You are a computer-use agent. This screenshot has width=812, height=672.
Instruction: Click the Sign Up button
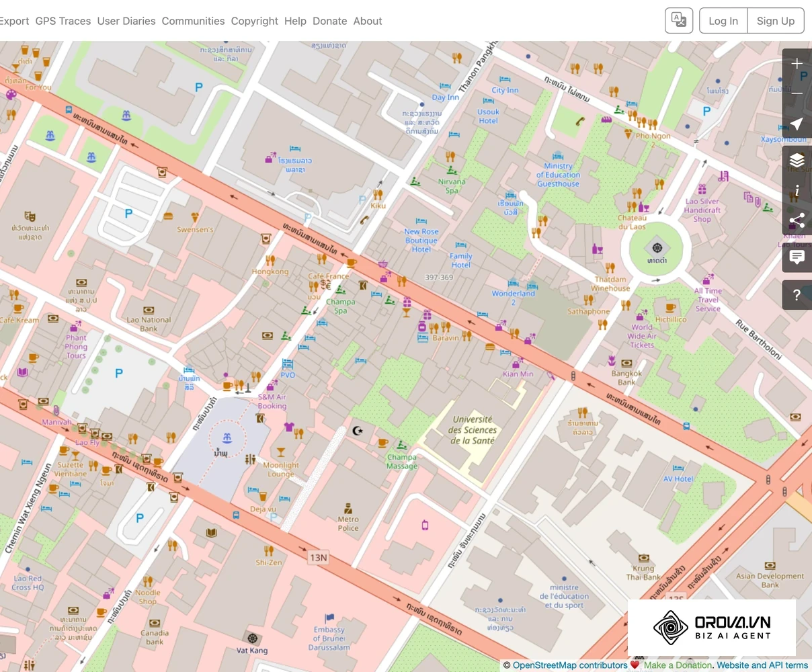pos(776,21)
